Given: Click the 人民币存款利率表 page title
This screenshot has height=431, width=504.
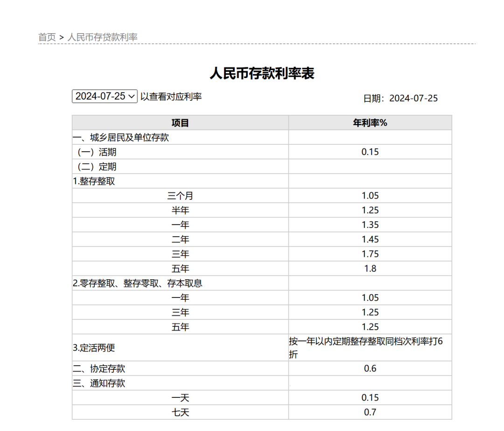Looking at the screenshot, I should (x=262, y=74).
